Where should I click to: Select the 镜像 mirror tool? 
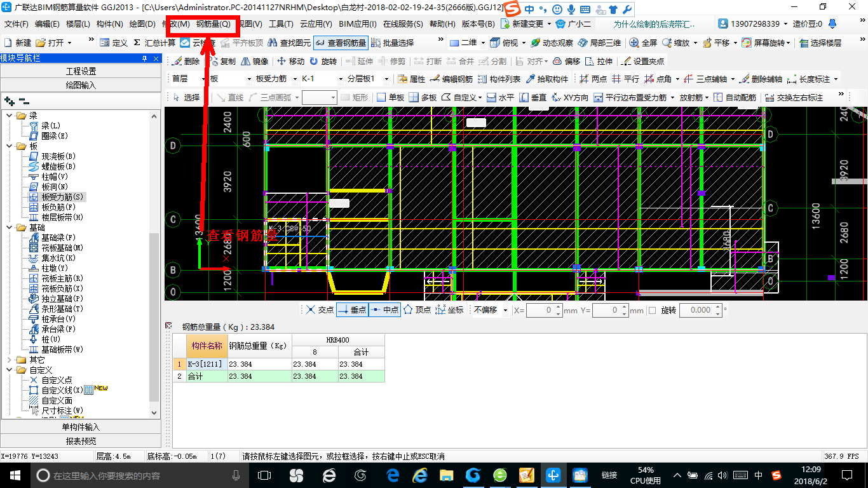tap(254, 62)
